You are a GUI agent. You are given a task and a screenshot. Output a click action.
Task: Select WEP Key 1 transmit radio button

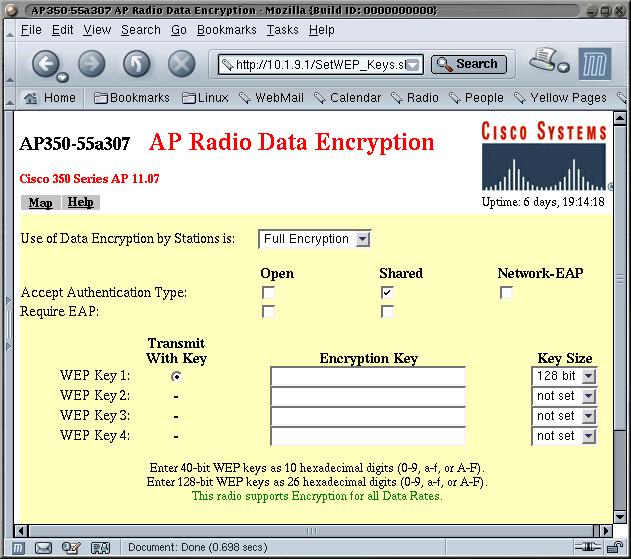click(176, 376)
